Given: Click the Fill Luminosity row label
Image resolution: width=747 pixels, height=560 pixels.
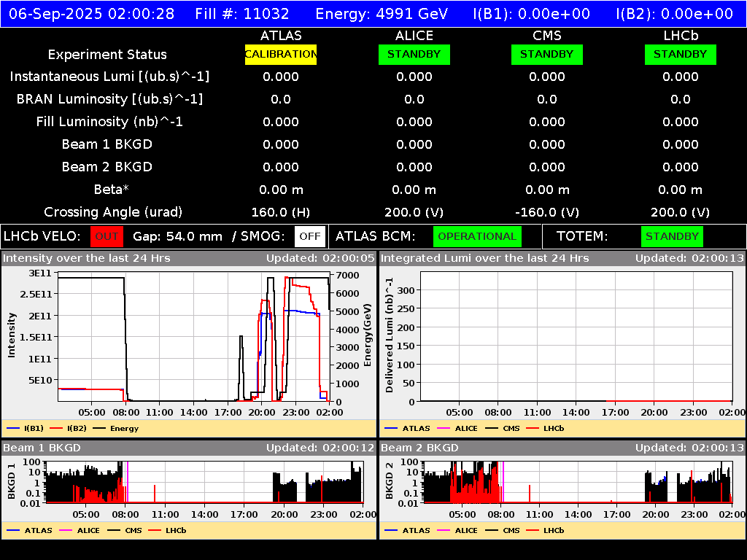Looking at the screenshot, I should pos(109,122).
